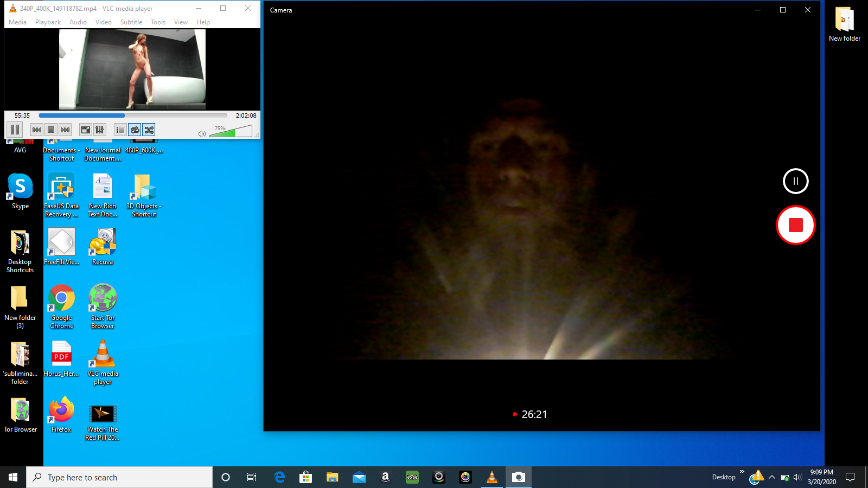This screenshot has height=488, width=868.
Task: Select VLC media player desktop shortcut
Action: tap(103, 363)
